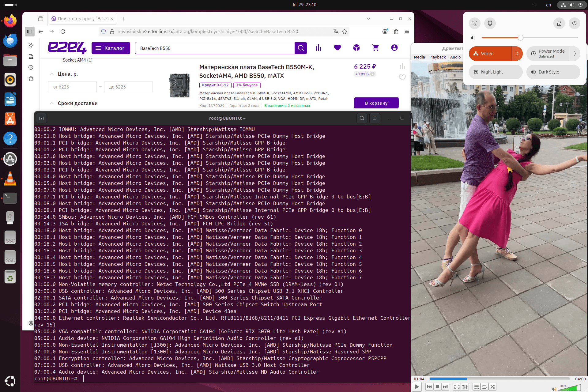Click VLC volume level slider

click(570, 388)
